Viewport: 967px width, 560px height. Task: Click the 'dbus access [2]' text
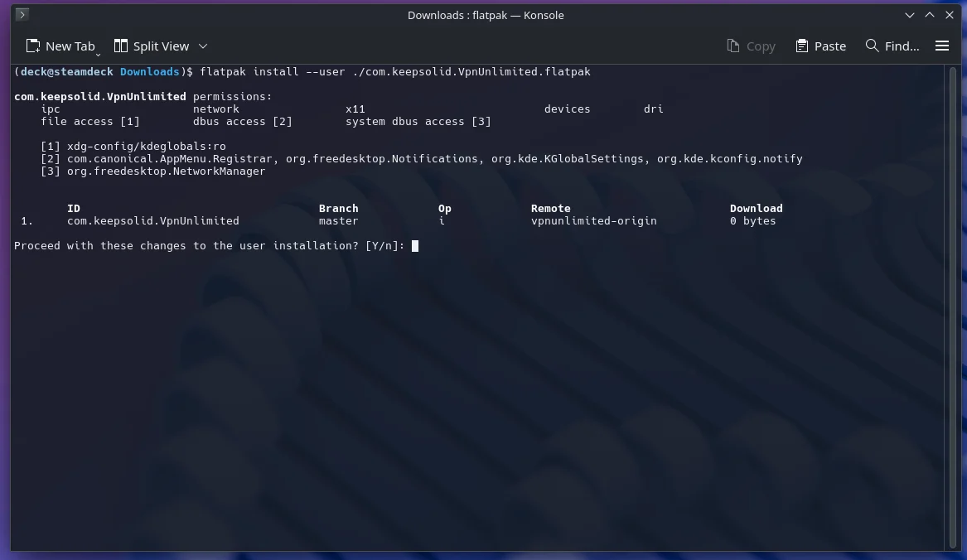click(242, 122)
